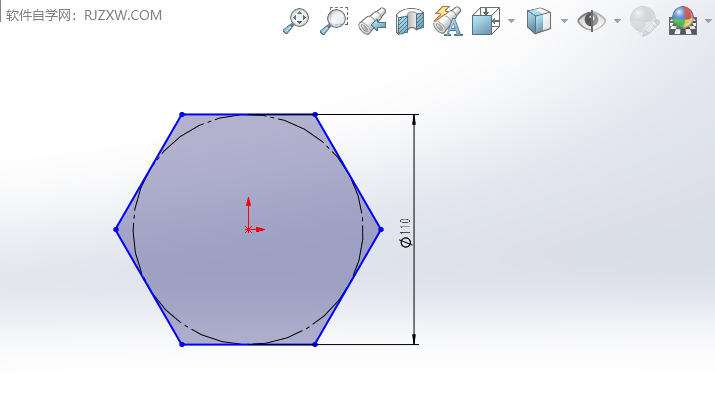Click the Previous View icon
Image resolution: width=715 pixels, height=411 pixels.
372,21
